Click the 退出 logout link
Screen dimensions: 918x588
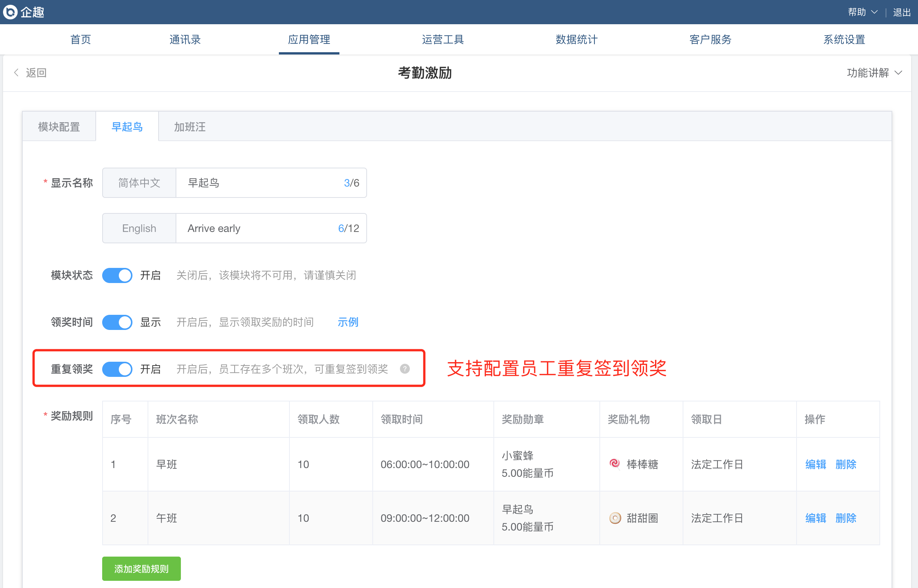[902, 12]
